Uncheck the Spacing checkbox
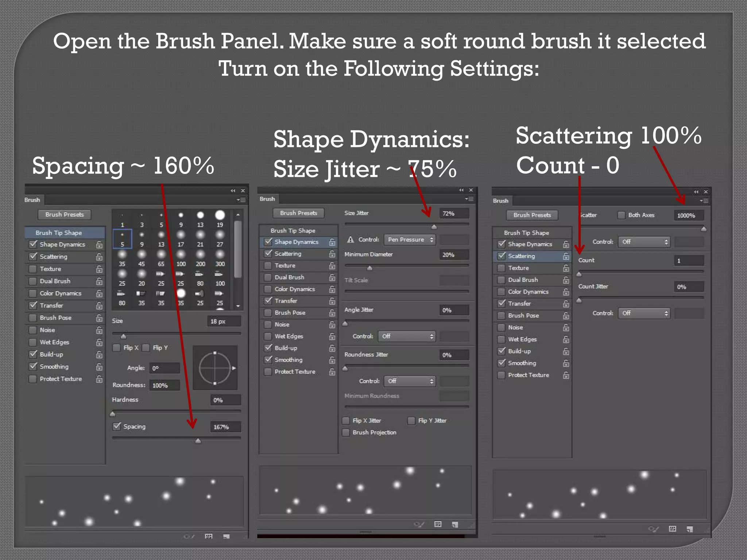Viewport: 747px width, 560px height. pyautogui.click(x=117, y=426)
